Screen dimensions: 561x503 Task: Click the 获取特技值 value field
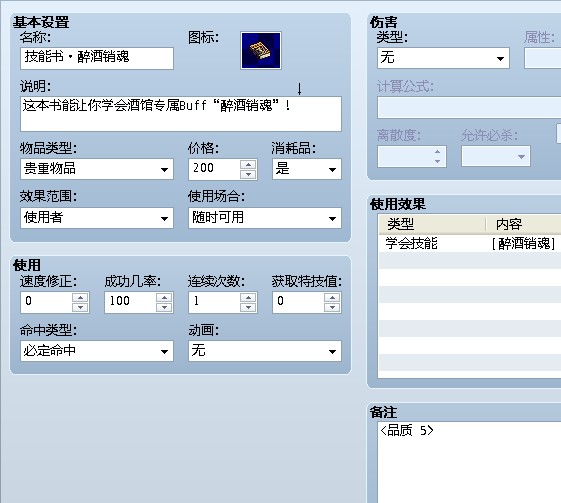point(298,302)
